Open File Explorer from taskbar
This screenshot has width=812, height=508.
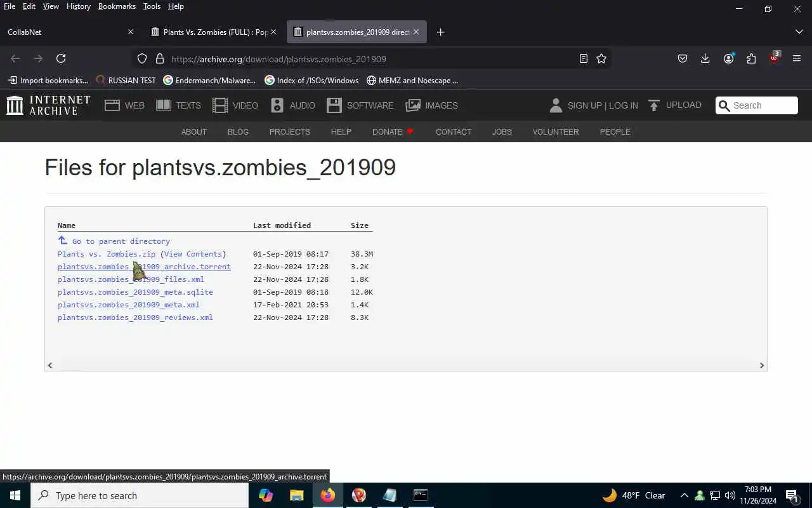(x=296, y=495)
